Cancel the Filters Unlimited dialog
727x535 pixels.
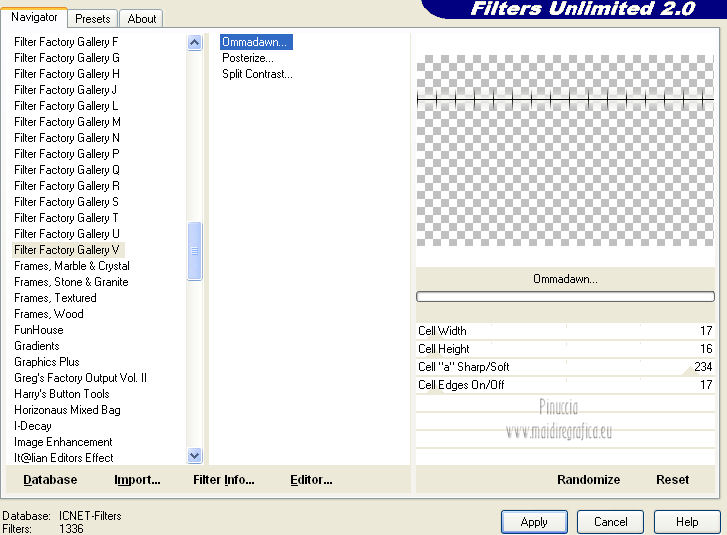[x=610, y=522]
